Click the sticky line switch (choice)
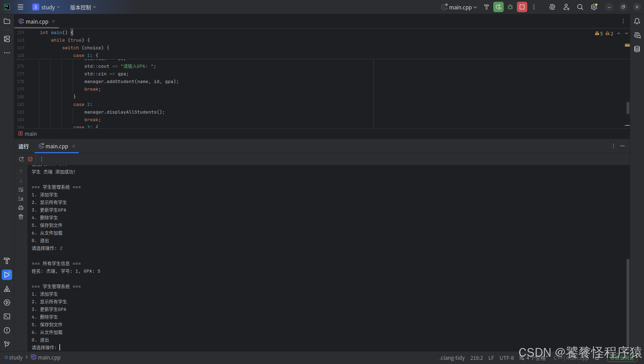This screenshot has height=364, width=644. coord(86,48)
